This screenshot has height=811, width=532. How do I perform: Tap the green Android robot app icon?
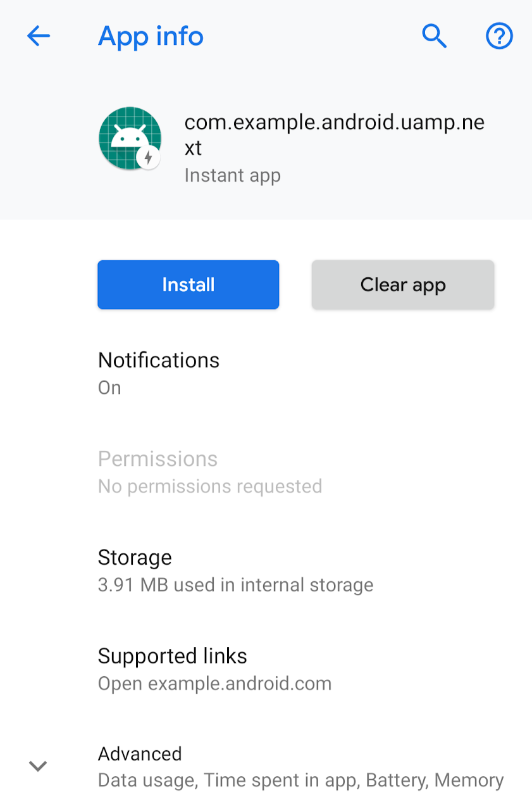coord(130,138)
